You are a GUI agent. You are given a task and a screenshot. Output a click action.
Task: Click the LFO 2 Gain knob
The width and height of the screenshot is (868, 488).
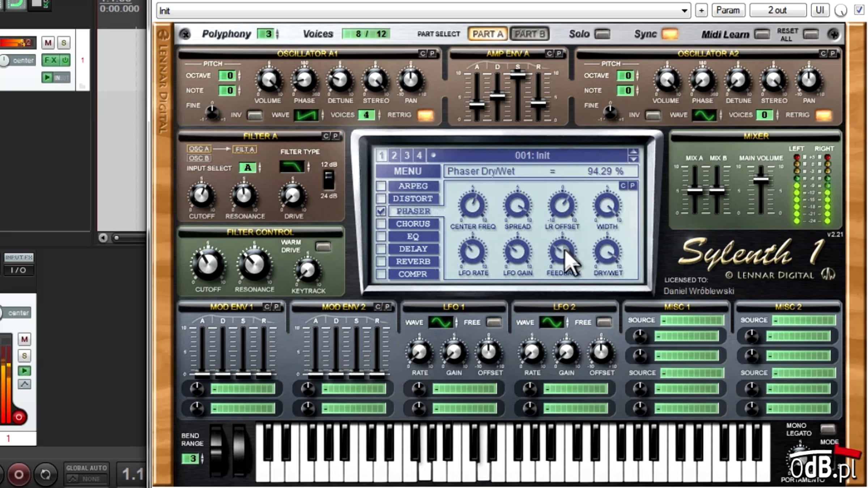coord(566,352)
